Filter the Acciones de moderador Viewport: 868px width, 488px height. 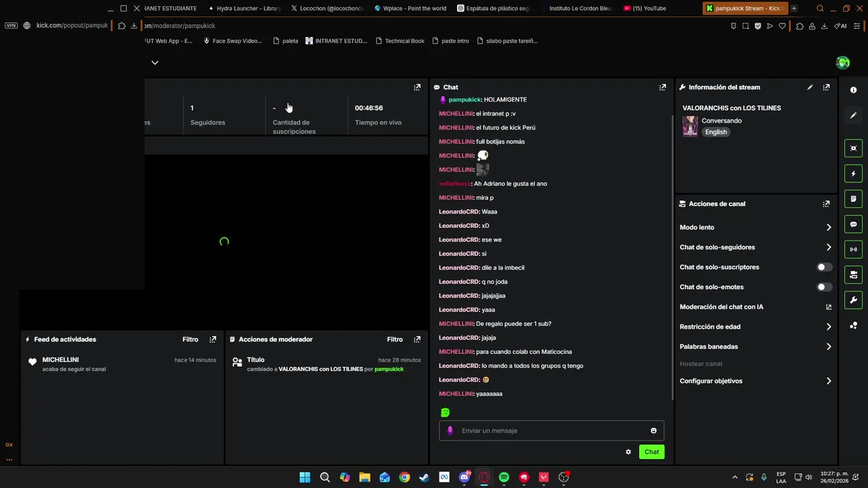coord(395,340)
